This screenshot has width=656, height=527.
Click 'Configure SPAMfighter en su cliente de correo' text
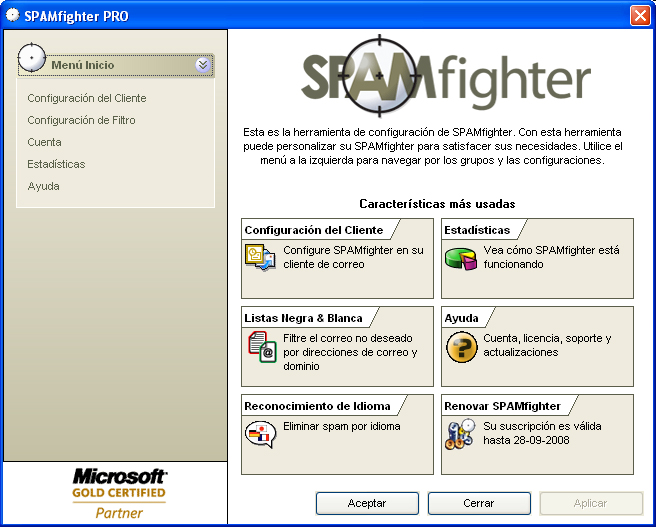353,257
